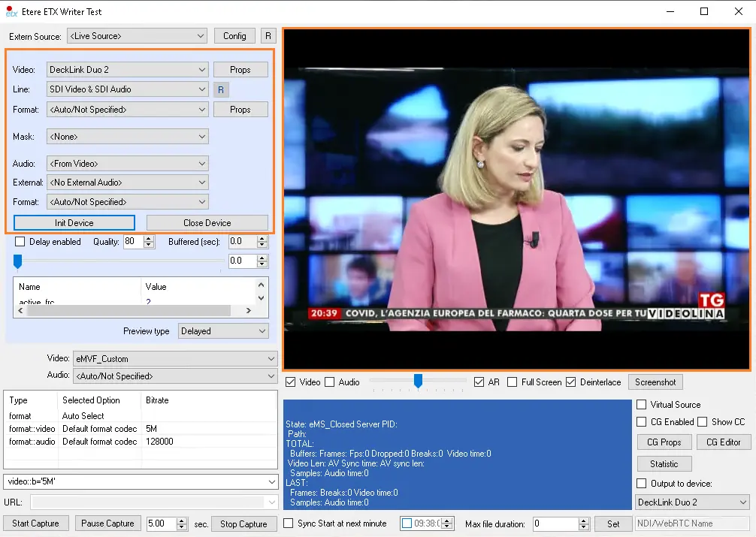Click the preview volume slider handle

click(419, 382)
